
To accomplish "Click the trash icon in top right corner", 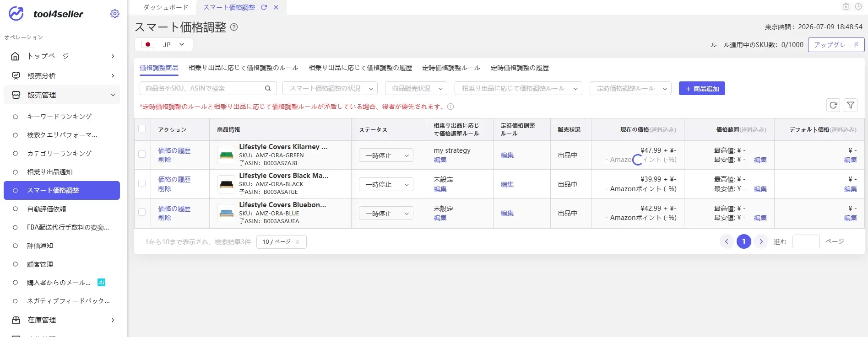I will pyautogui.click(x=846, y=6).
